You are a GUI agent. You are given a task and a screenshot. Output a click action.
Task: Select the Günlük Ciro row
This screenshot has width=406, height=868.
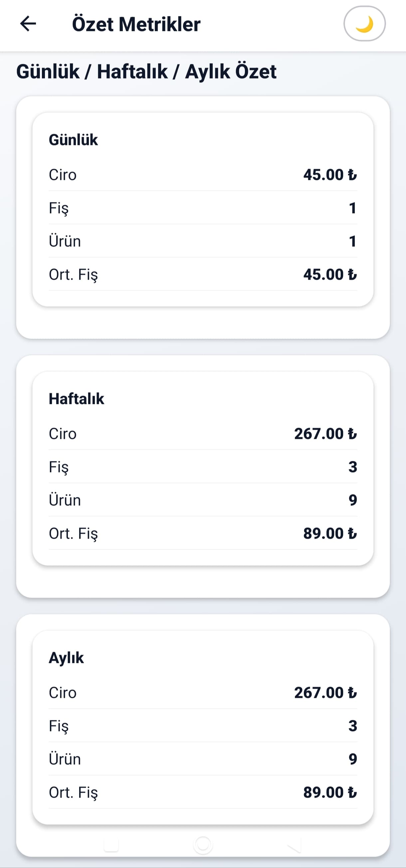pyautogui.click(x=203, y=175)
